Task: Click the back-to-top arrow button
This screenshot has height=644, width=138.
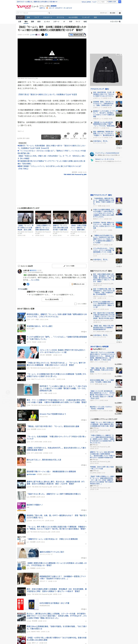Action: (x=133, y=398)
